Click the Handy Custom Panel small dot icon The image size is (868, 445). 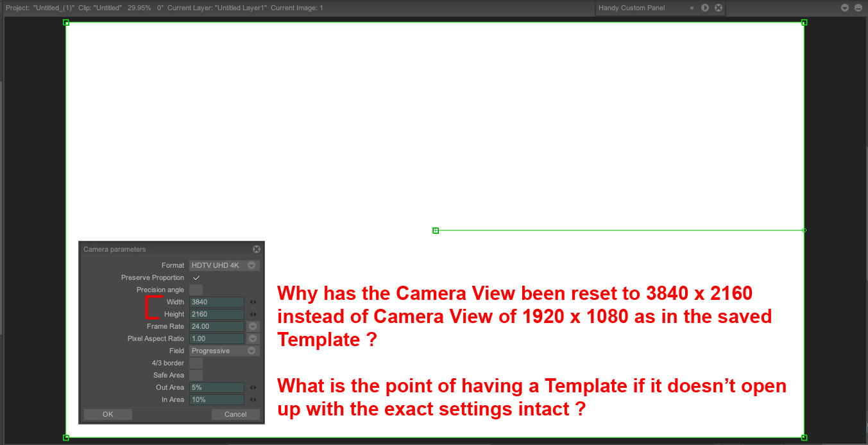coord(692,8)
